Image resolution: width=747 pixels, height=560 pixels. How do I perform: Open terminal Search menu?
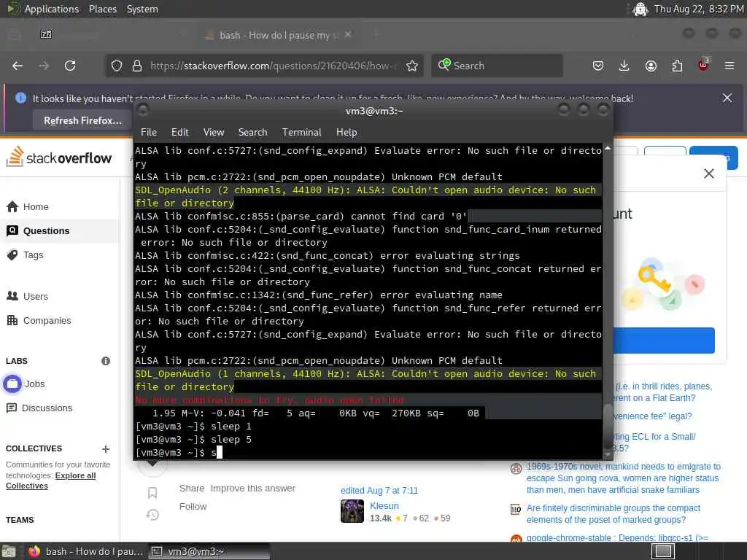252,133
